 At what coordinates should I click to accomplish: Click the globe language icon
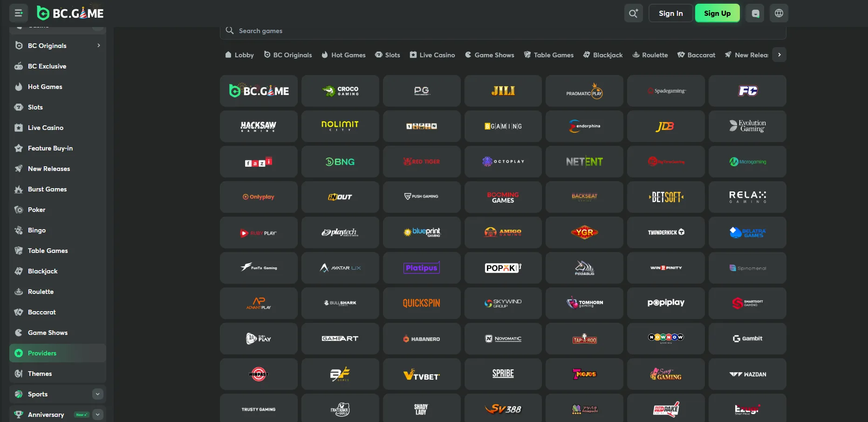tap(779, 13)
